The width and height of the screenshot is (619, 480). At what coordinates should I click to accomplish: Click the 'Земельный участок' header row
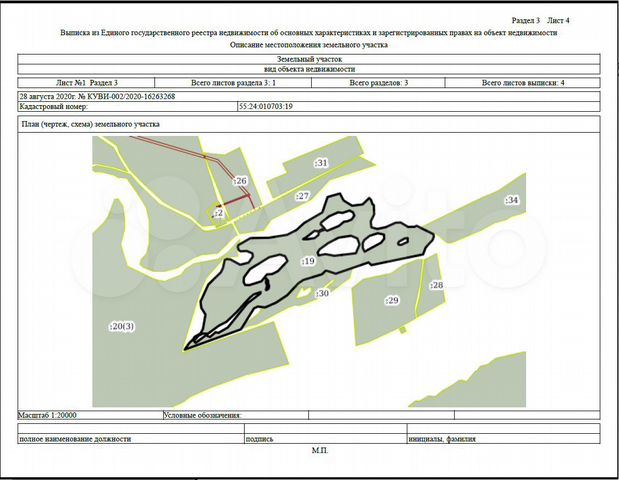click(x=308, y=61)
